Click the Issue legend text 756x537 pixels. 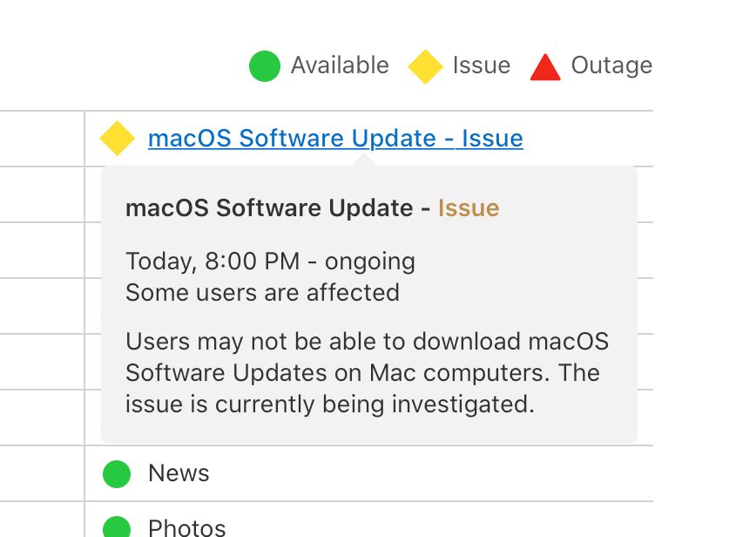click(x=482, y=65)
